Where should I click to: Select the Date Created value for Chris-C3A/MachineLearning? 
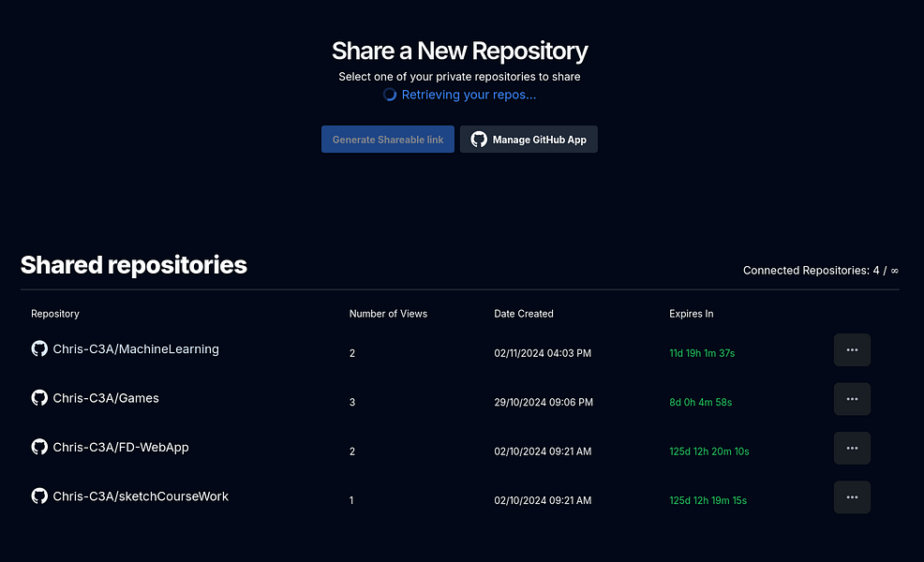(x=543, y=353)
